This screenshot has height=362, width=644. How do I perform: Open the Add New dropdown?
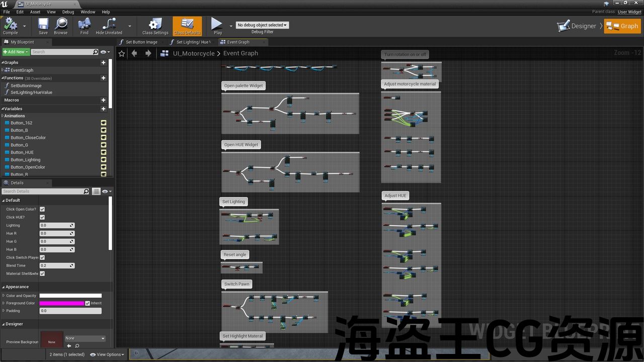pos(15,52)
